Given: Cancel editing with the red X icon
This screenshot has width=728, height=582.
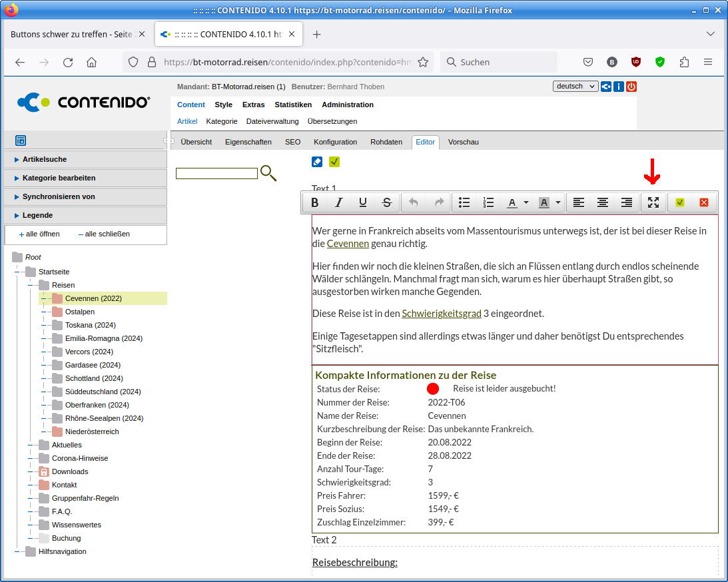Looking at the screenshot, I should pos(703,202).
